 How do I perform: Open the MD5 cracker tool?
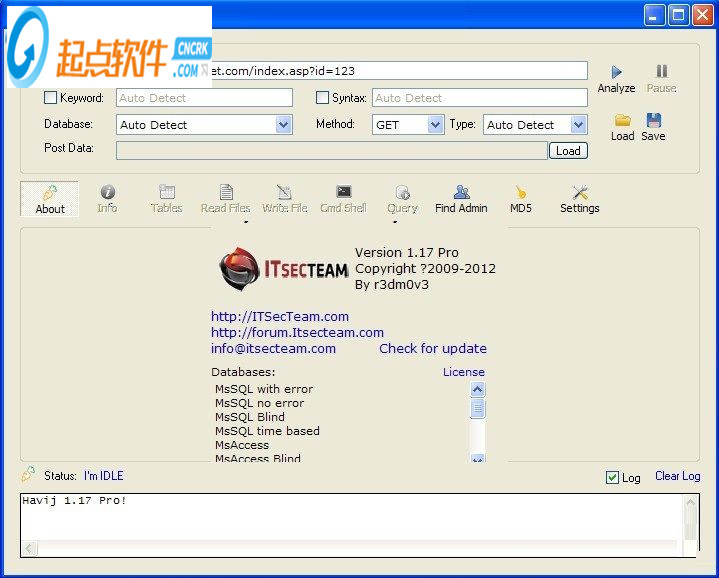(x=520, y=199)
